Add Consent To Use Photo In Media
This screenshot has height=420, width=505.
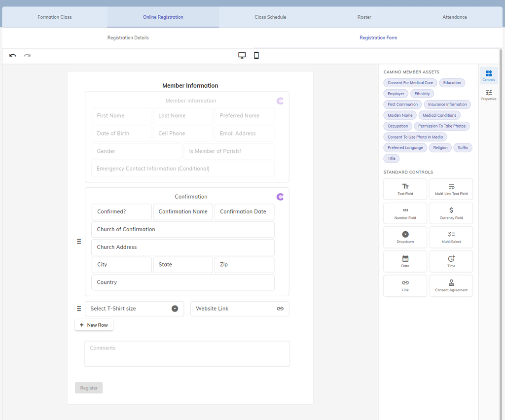point(415,137)
